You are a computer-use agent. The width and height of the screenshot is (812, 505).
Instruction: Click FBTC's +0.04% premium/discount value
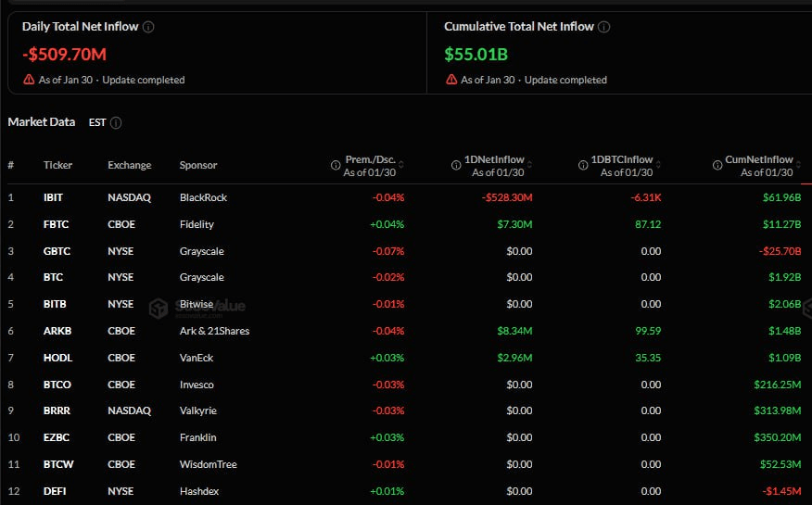387,224
